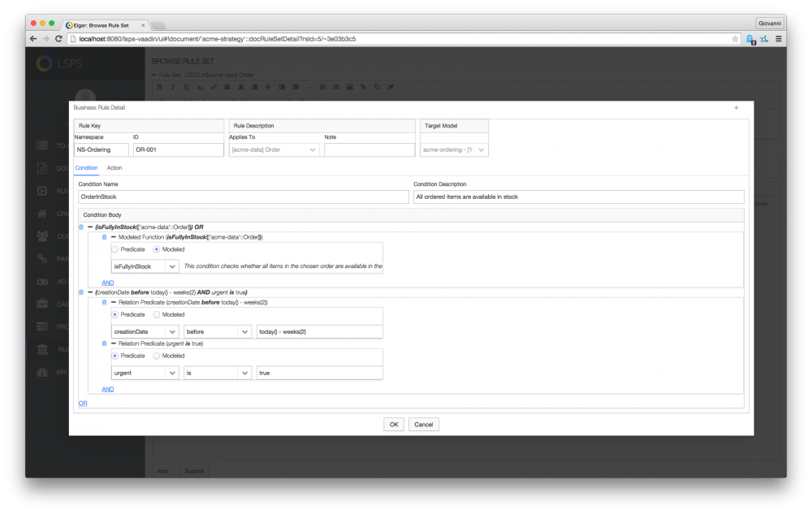The height and width of the screenshot is (514, 812).
Task: Click the maximize plus icon of Business Rule Detail
Action: click(x=736, y=107)
